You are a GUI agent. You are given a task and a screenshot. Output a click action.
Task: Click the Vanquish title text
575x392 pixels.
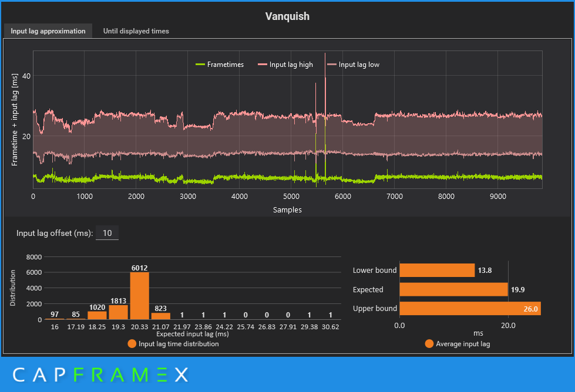coord(288,16)
